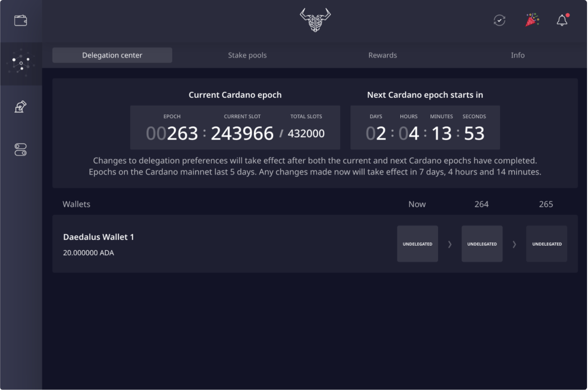Click the chevron between 264 and 265 tiles
Image resolution: width=588 pixels, height=390 pixels.
tap(514, 244)
